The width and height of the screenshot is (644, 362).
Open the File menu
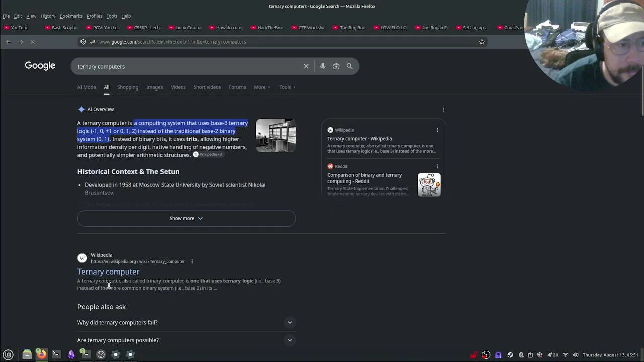pyautogui.click(x=6, y=16)
